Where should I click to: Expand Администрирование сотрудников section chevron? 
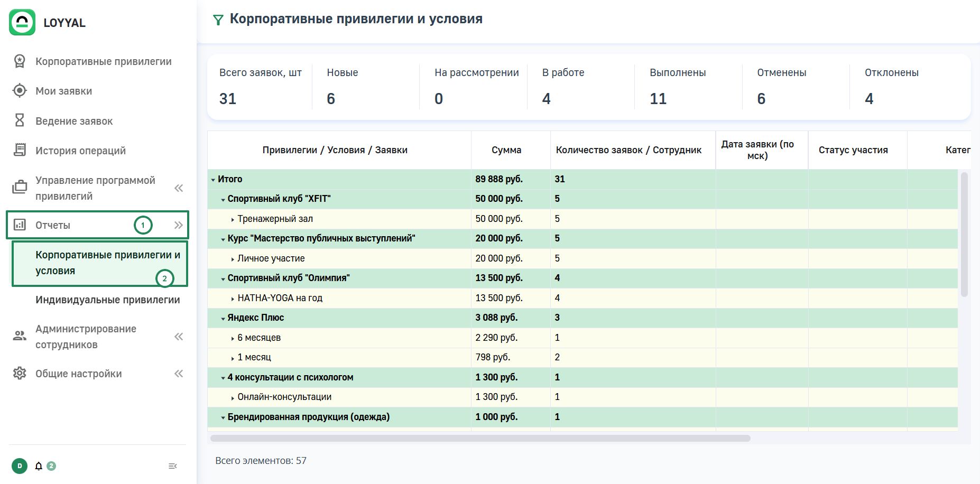pos(179,337)
